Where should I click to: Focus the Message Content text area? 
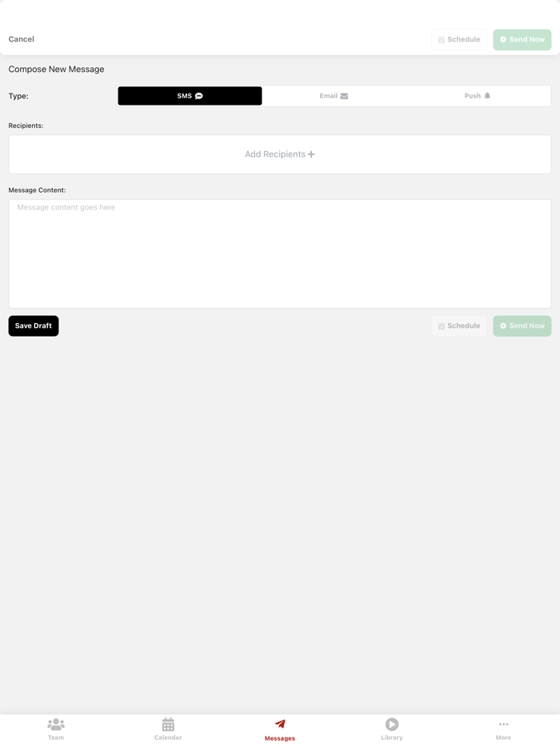(280, 254)
